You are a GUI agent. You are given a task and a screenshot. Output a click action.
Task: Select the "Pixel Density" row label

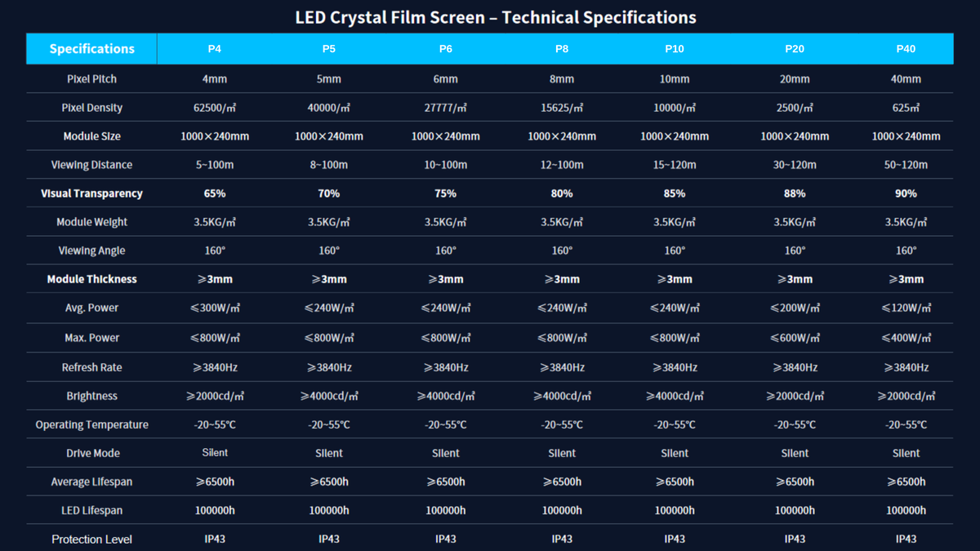pos(91,108)
